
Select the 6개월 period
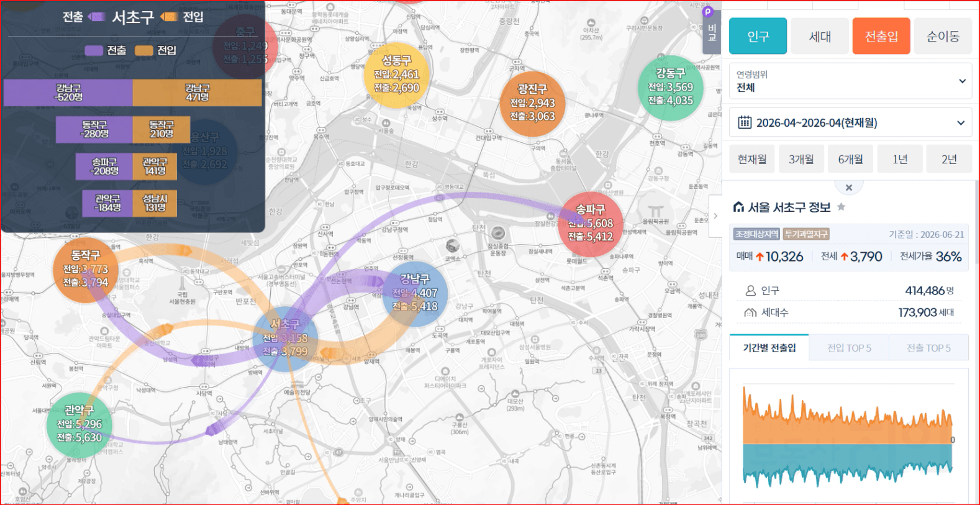[x=850, y=159]
